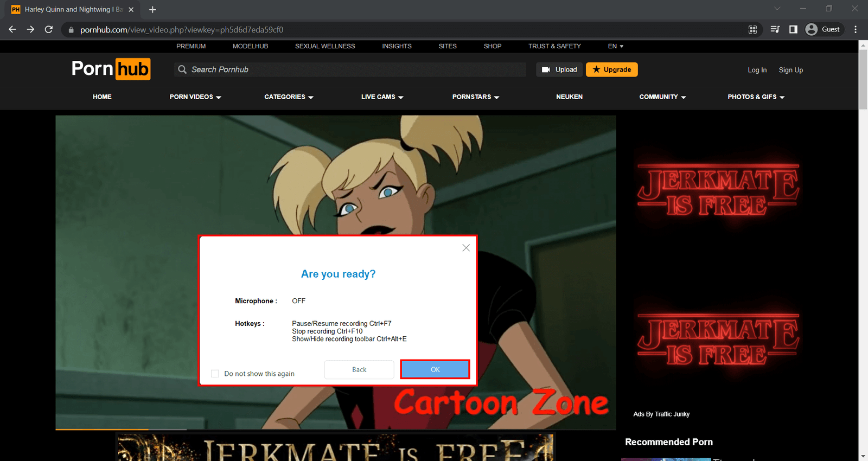Click the Upload button
868x461 pixels.
click(559, 69)
